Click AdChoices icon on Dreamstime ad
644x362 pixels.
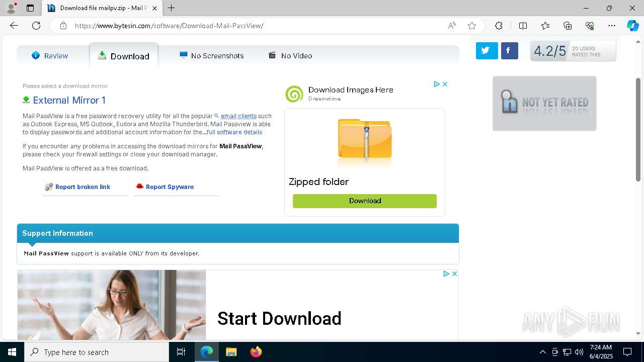pos(437,84)
